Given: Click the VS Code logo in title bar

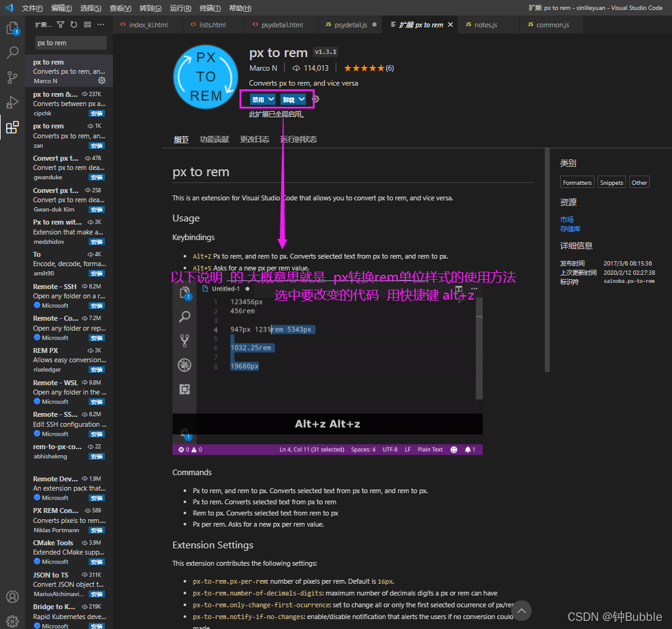Looking at the screenshot, I should [x=9, y=7].
